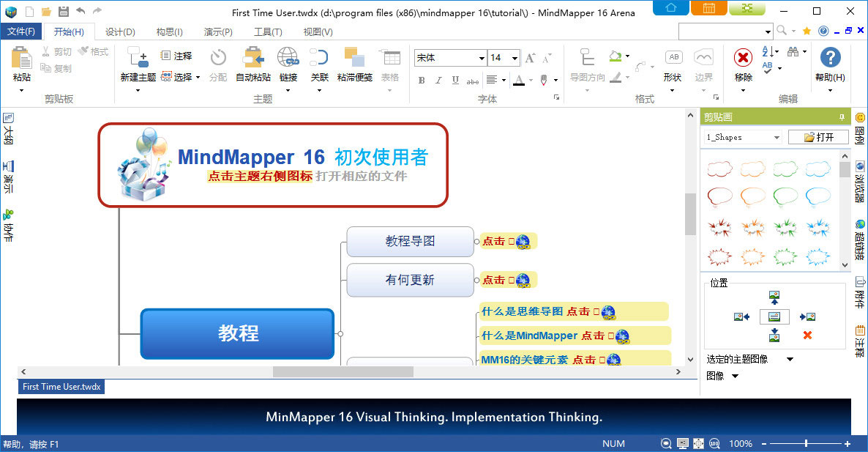The height and width of the screenshot is (452, 868).
Task: Select the 教程 blue topic node
Action: tap(237, 333)
